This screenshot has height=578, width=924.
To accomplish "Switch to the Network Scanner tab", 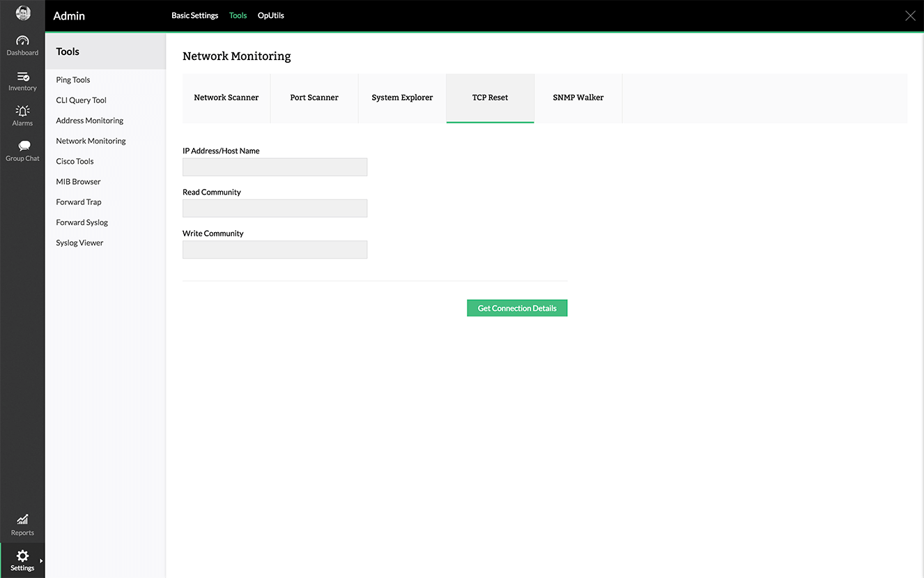I will [226, 98].
